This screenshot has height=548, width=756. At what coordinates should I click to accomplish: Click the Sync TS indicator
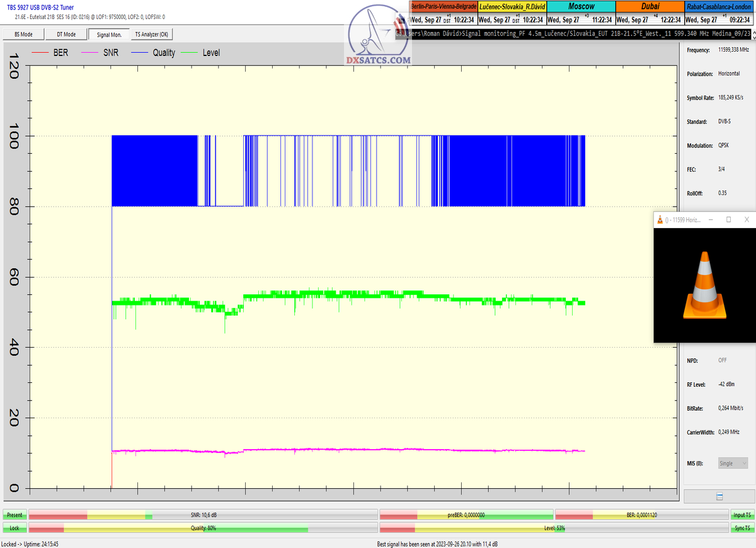742,528
